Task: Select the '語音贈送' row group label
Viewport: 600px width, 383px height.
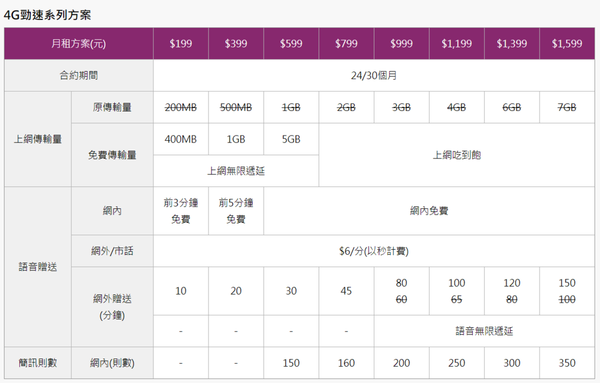Action: click(x=38, y=267)
